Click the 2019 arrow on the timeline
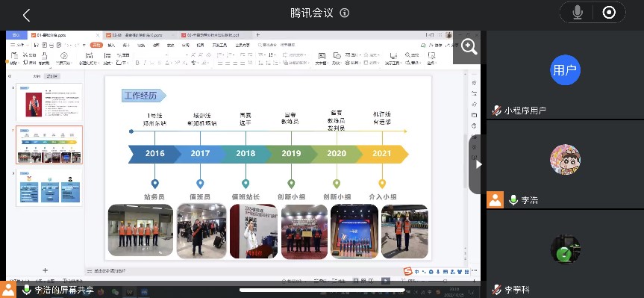Screen dimensions: 644x298 (x=291, y=154)
